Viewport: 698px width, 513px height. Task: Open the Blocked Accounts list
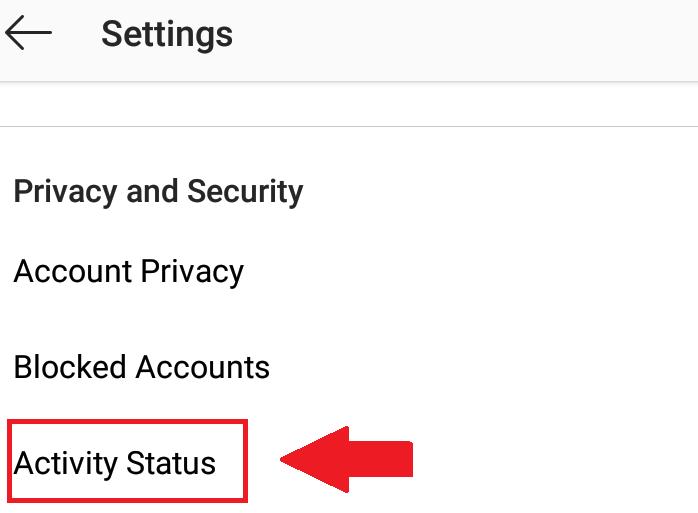(142, 367)
